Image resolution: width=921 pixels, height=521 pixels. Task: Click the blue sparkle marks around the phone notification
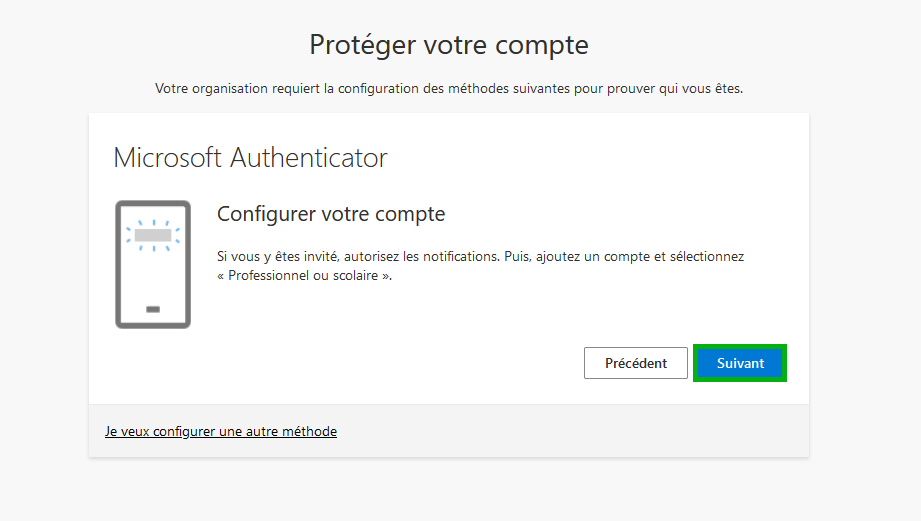click(x=153, y=236)
